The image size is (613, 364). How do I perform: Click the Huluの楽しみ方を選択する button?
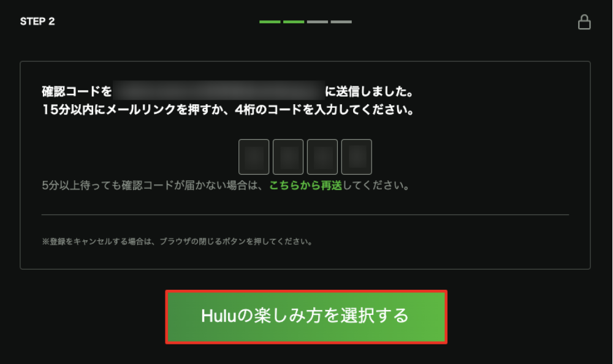point(306,317)
